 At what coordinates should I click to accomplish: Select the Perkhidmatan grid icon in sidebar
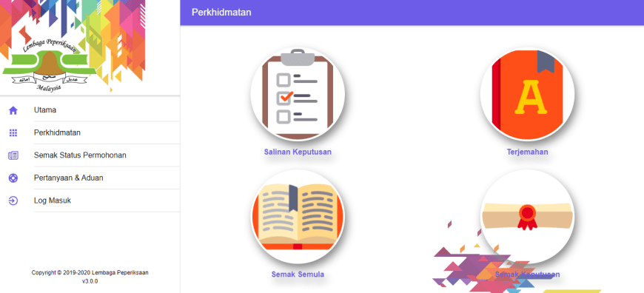(x=13, y=133)
